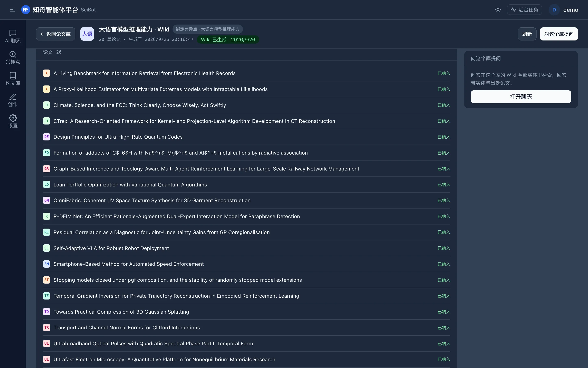Click LO icon of Loan Portfolio paper
588x368 pixels.
(x=46, y=184)
